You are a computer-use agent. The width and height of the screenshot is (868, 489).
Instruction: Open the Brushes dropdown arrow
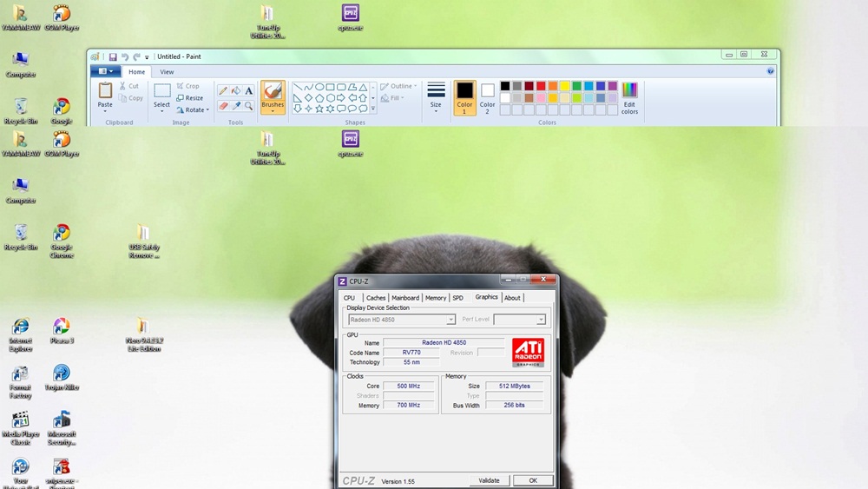point(273,111)
